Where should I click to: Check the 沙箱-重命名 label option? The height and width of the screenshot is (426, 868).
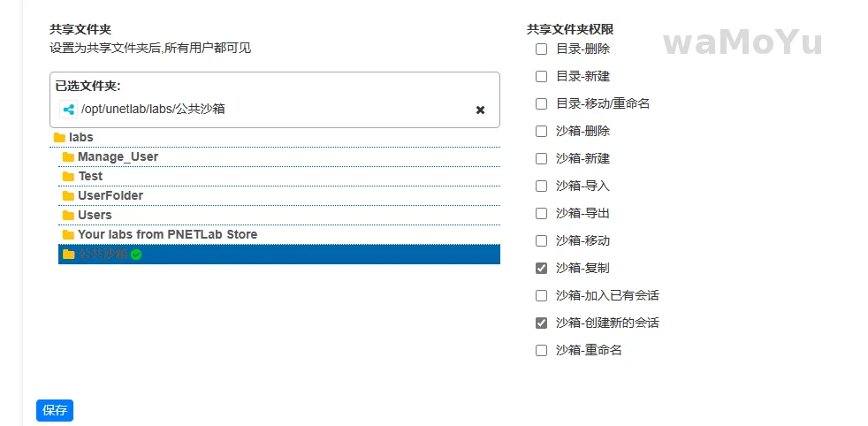point(589,351)
